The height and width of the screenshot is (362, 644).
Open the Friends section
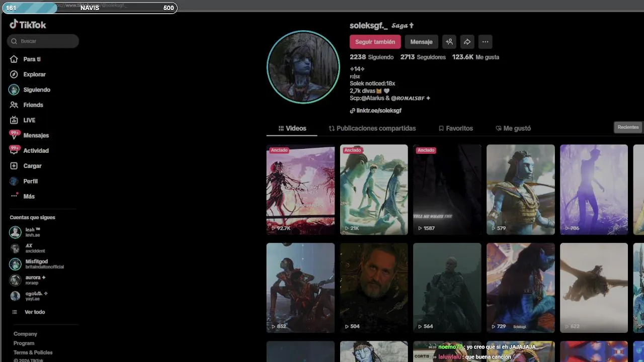tap(33, 105)
